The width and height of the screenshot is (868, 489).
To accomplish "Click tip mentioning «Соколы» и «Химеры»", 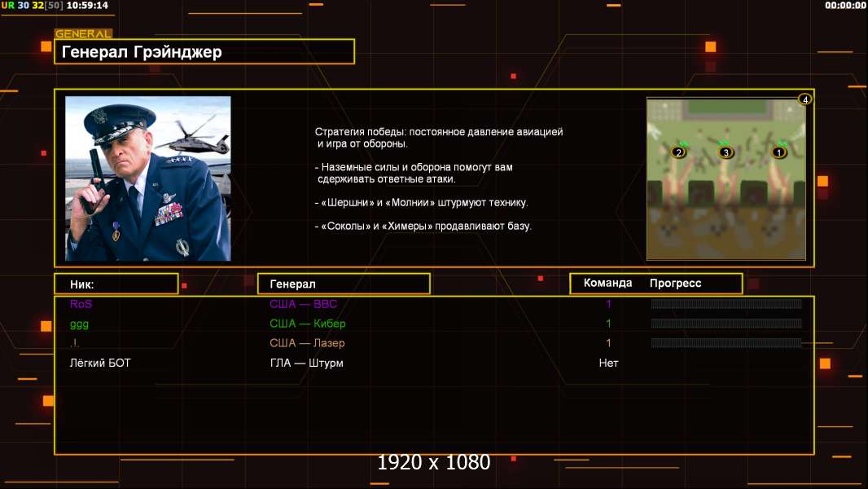I will click(x=423, y=226).
